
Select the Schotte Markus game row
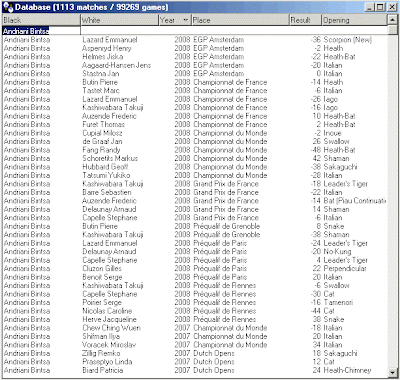tap(195, 158)
